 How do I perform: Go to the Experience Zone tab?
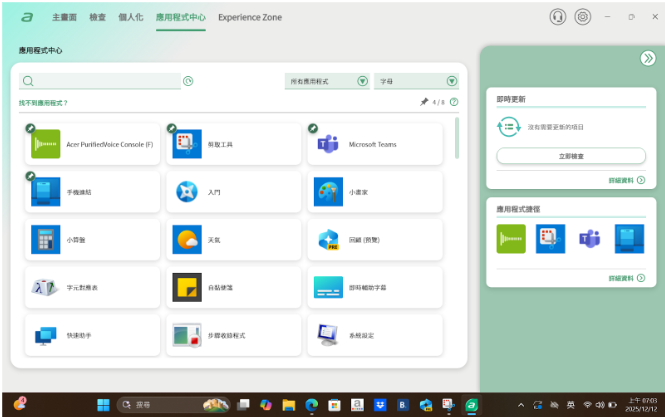(250, 17)
